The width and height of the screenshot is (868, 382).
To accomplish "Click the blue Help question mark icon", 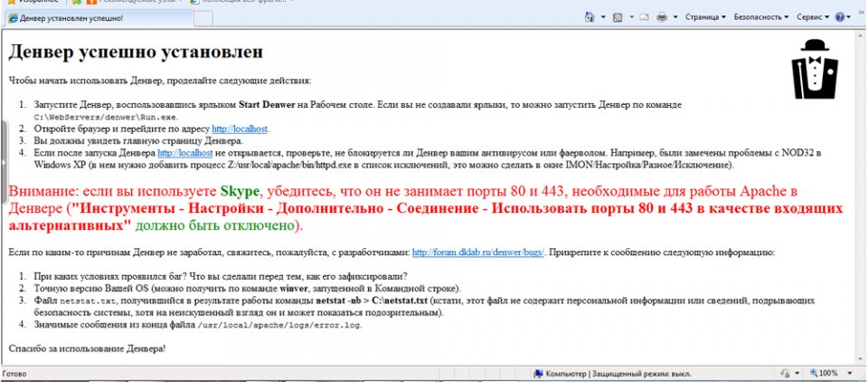I will click(840, 17).
